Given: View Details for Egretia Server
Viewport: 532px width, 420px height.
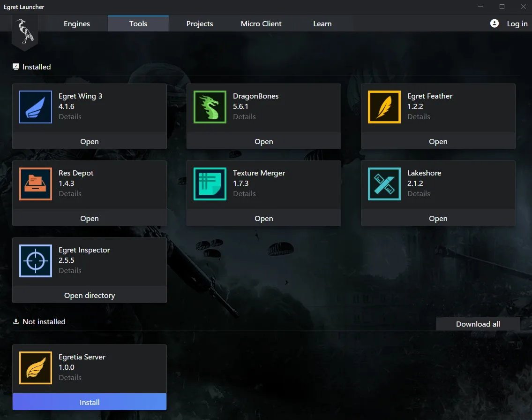Looking at the screenshot, I should (70, 377).
